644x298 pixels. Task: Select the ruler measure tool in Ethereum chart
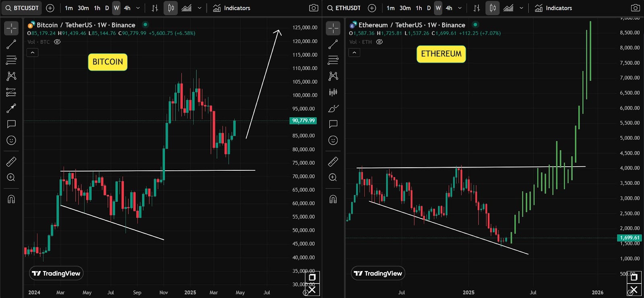click(333, 162)
